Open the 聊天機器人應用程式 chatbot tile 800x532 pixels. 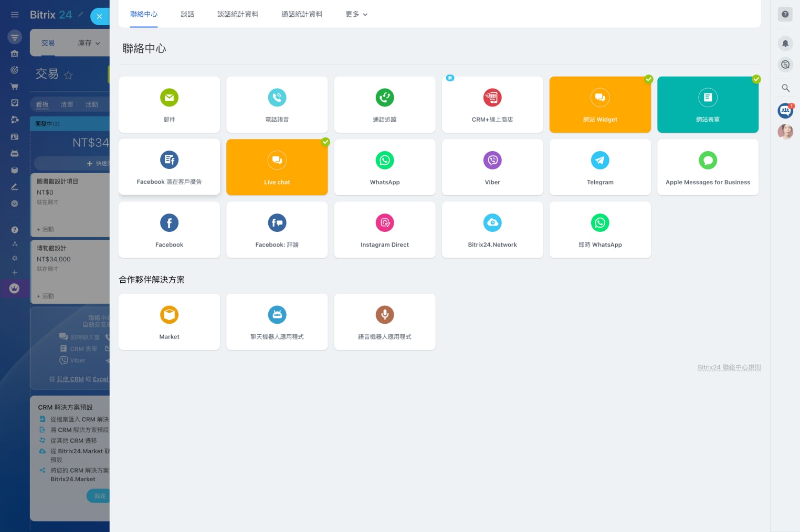(x=277, y=322)
